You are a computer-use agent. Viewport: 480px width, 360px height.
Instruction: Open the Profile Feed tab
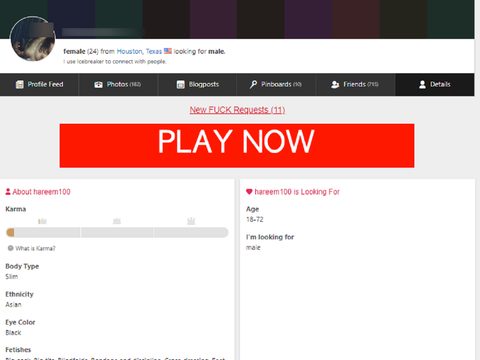point(39,84)
